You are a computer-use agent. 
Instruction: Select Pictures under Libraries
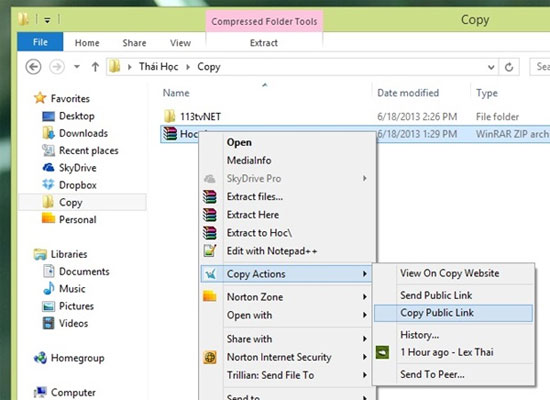click(76, 306)
